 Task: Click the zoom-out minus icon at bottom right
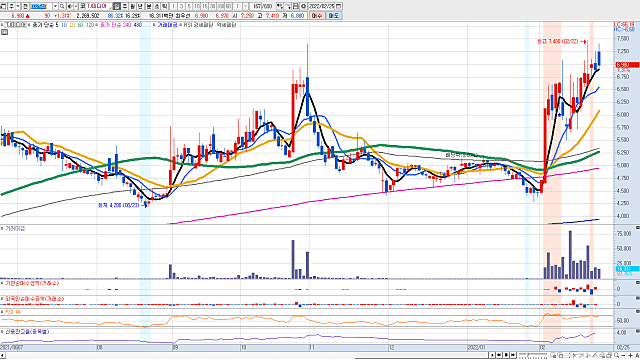(x=623, y=356)
